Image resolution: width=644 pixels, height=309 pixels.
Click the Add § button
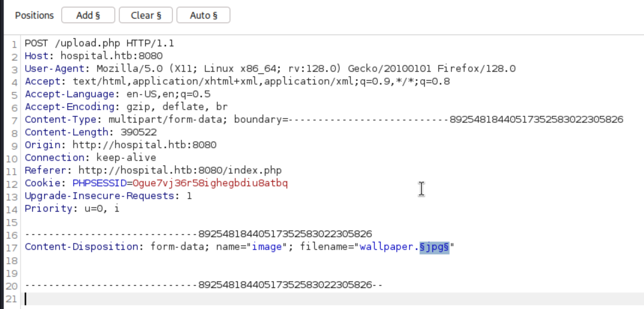coord(88,15)
